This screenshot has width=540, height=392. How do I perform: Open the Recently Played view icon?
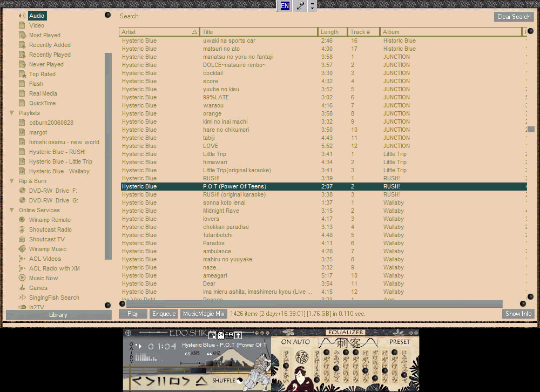point(22,55)
